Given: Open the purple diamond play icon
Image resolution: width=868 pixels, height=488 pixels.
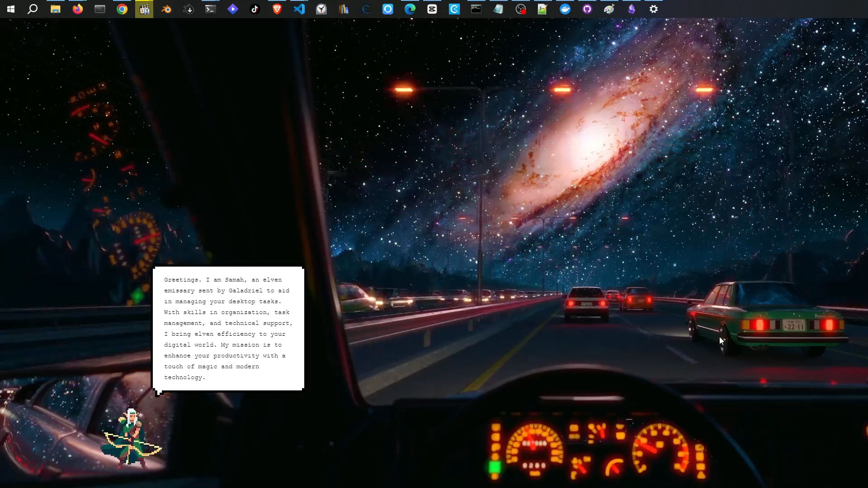Looking at the screenshot, I should tap(233, 9).
